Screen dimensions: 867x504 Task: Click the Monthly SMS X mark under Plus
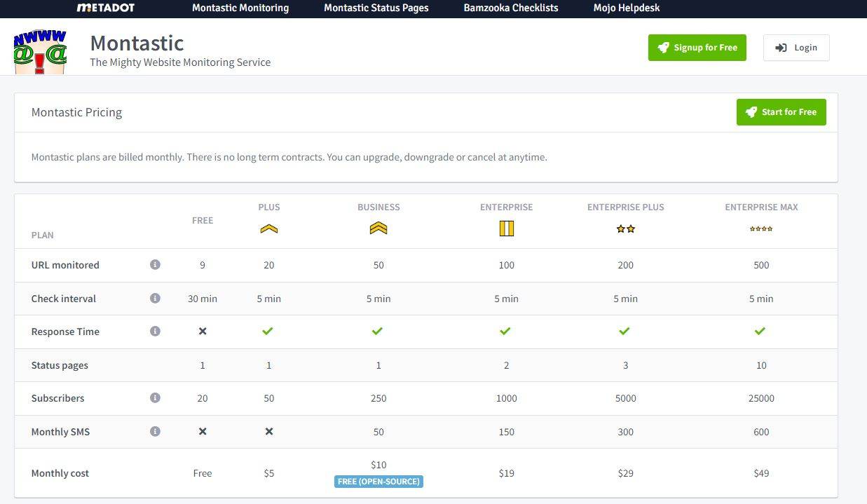pos(269,432)
